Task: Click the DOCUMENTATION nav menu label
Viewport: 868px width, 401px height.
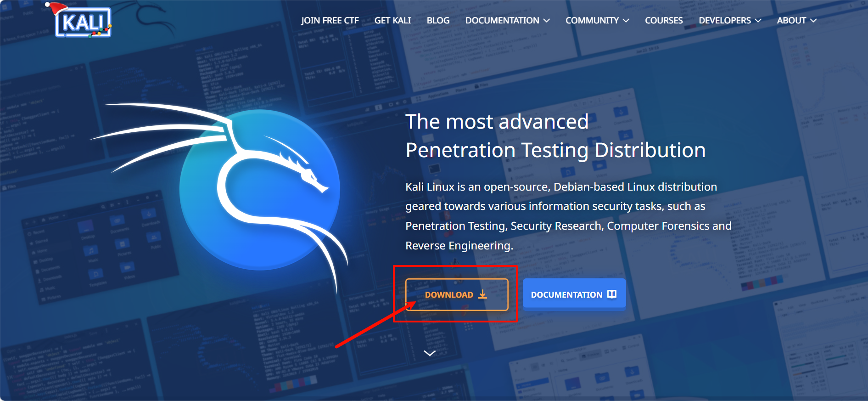Action: [502, 21]
